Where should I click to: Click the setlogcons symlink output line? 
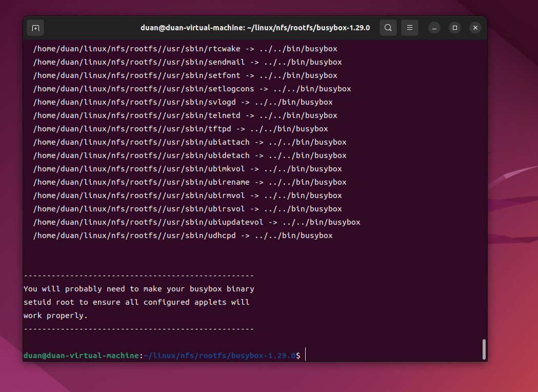pos(192,89)
